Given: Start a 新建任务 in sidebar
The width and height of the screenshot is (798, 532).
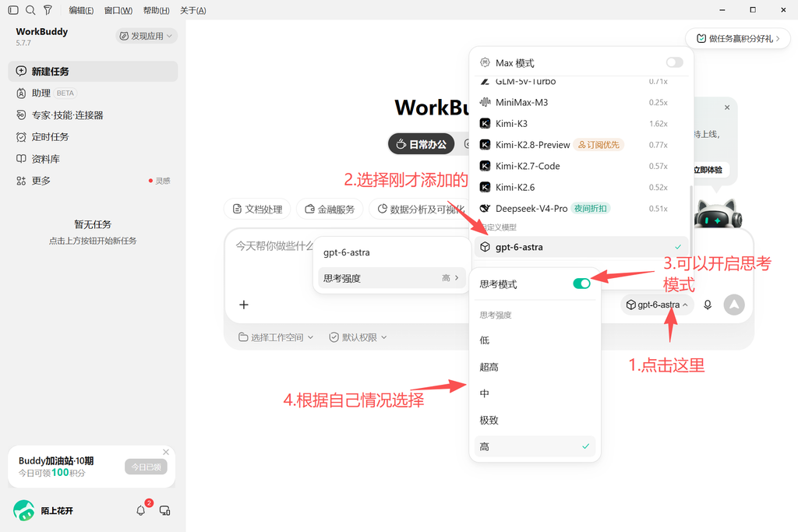Looking at the screenshot, I should click(x=94, y=71).
